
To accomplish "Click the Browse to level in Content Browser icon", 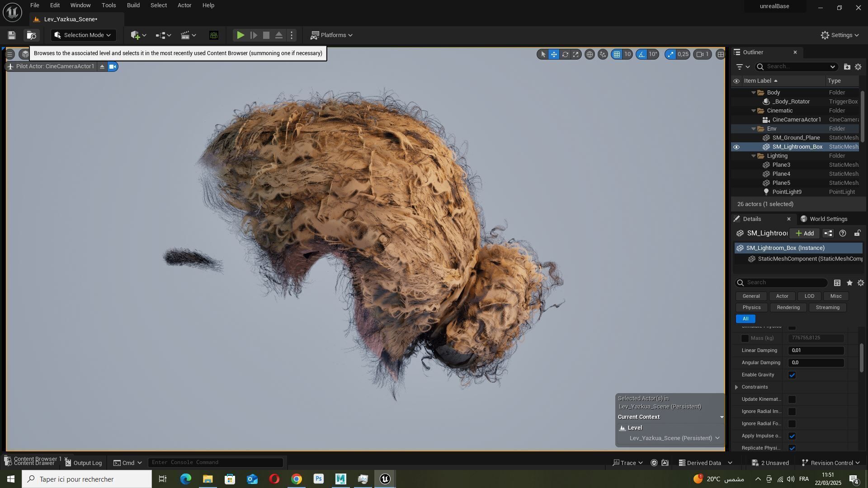I will coord(31,35).
